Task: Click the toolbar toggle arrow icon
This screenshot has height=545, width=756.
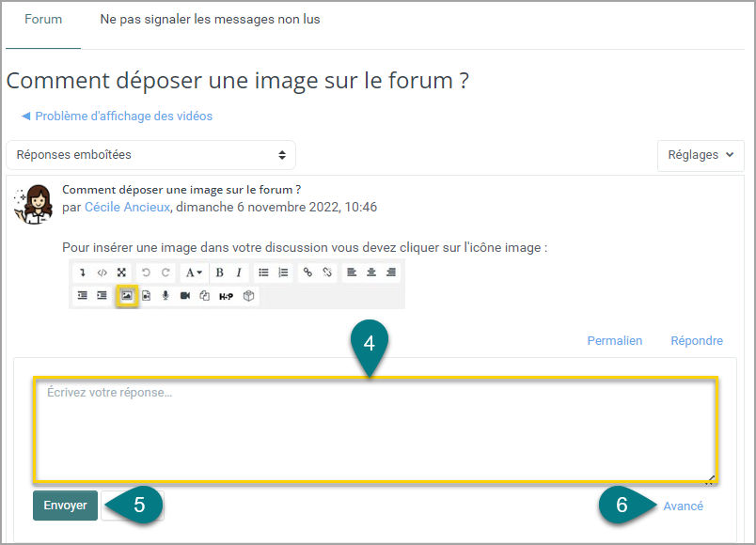Action: [83, 272]
